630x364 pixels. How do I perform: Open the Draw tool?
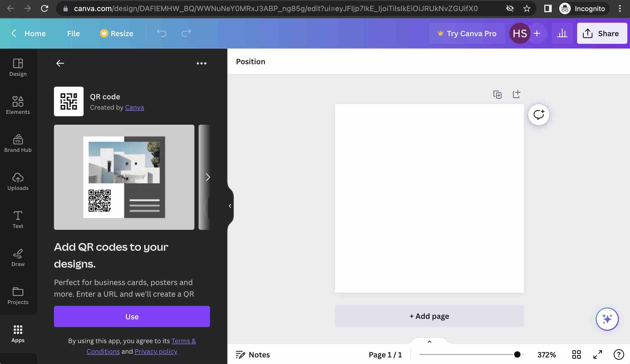click(x=18, y=258)
